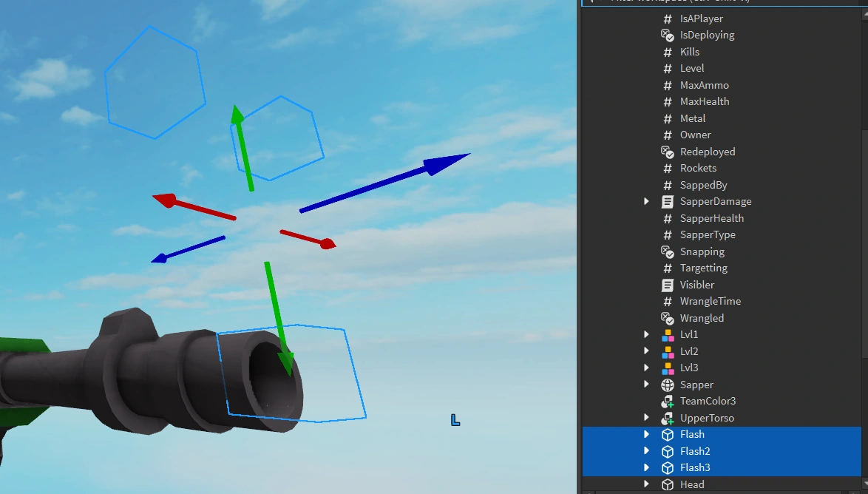Screen dimensions: 868x494
Task: Select the Kills row label
Action: click(690, 52)
